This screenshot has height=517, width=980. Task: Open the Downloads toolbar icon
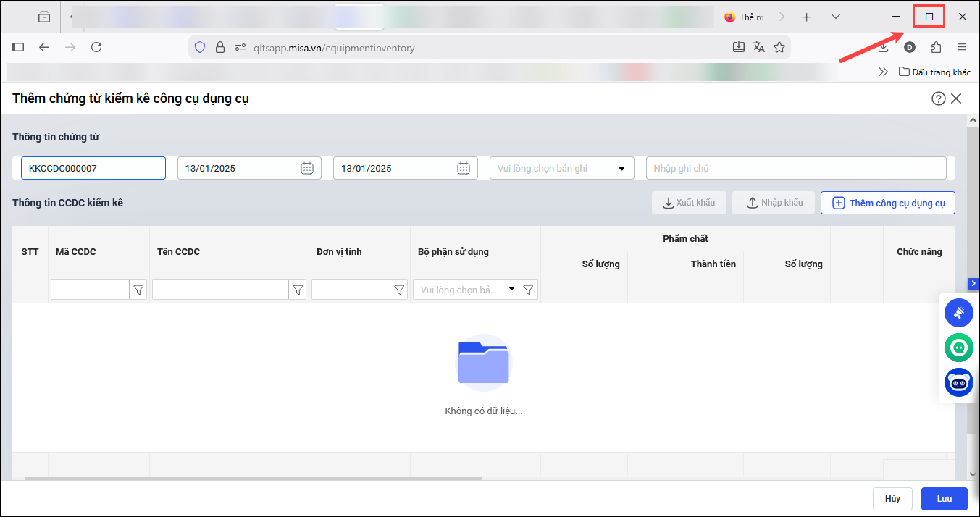coord(884,47)
